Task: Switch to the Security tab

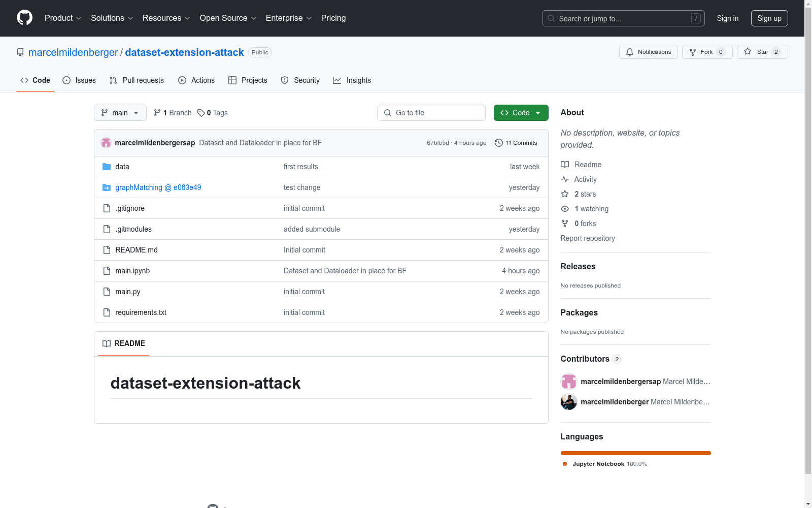Action: [x=300, y=80]
